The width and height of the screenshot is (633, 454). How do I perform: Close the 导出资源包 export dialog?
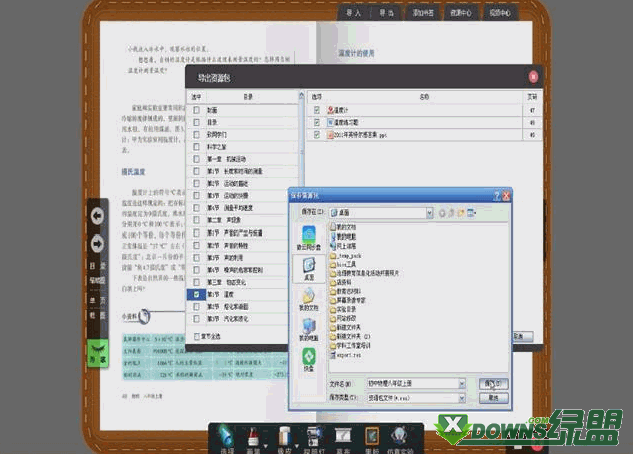point(533,77)
